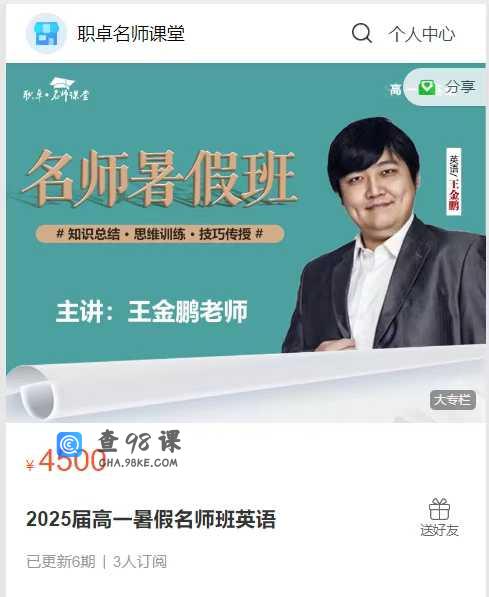Click the green heart share icon
Screen dimensions: 489x597
pos(426,88)
